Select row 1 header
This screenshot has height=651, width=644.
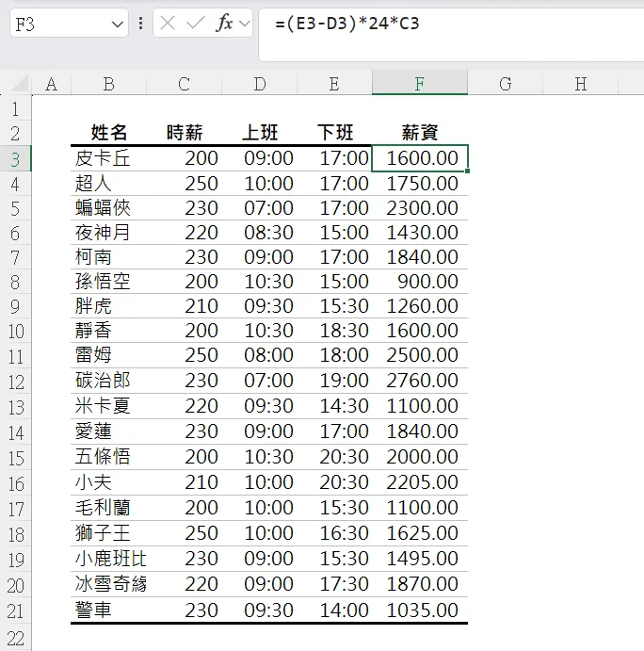[x=16, y=108]
